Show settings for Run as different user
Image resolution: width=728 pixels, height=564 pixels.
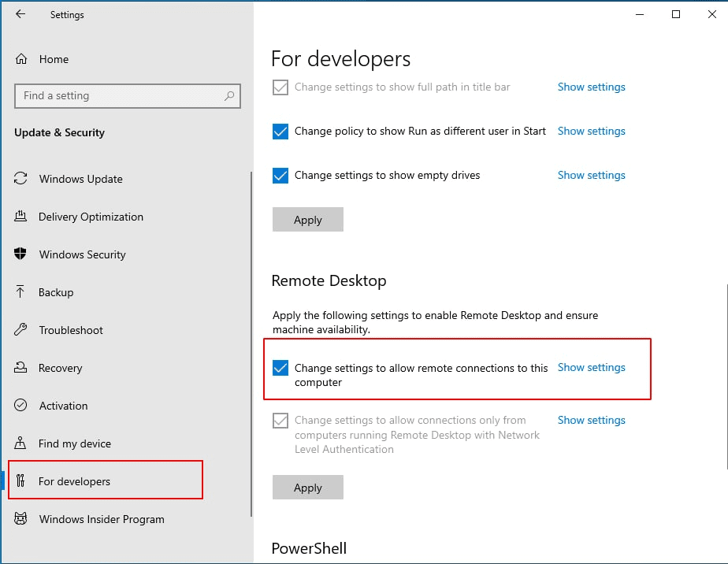[x=591, y=131]
